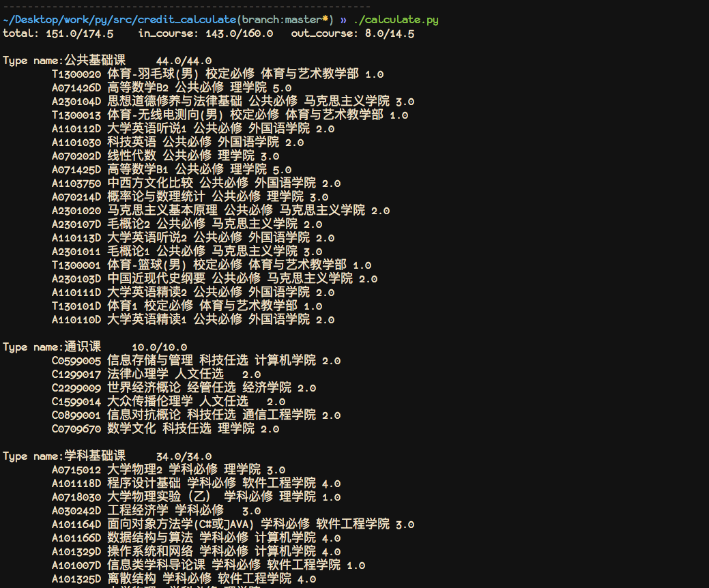Screen dimensions: 709x588
Task: Click the row A0718030 大学物理实验（乙）
Action: coord(197,497)
